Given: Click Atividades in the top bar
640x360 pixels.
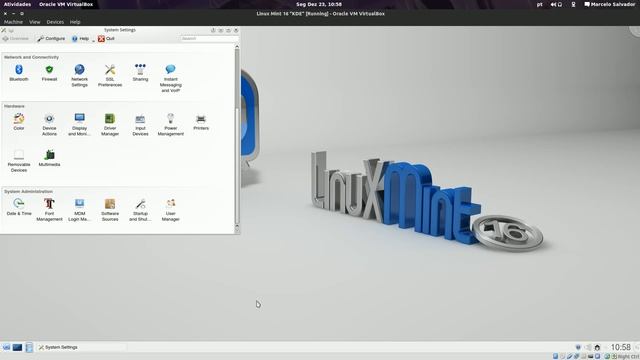Looking at the screenshot, I should pyautogui.click(x=17, y=4).
